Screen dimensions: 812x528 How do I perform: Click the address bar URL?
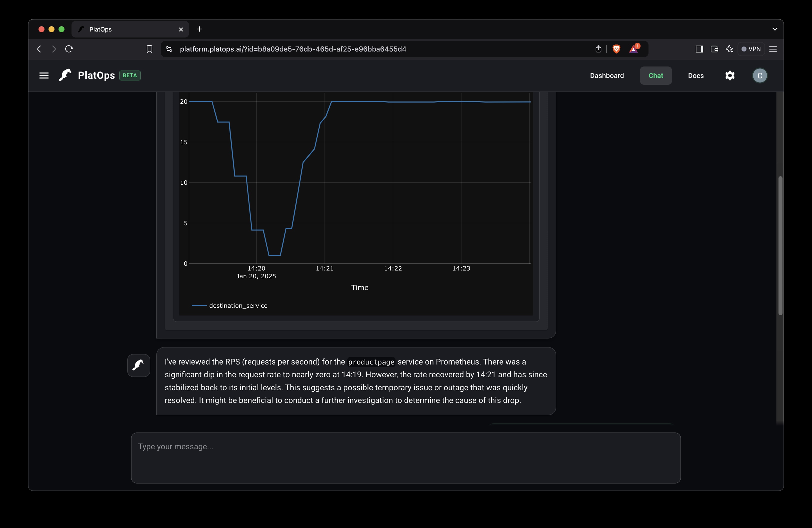[x=293, y=49]
